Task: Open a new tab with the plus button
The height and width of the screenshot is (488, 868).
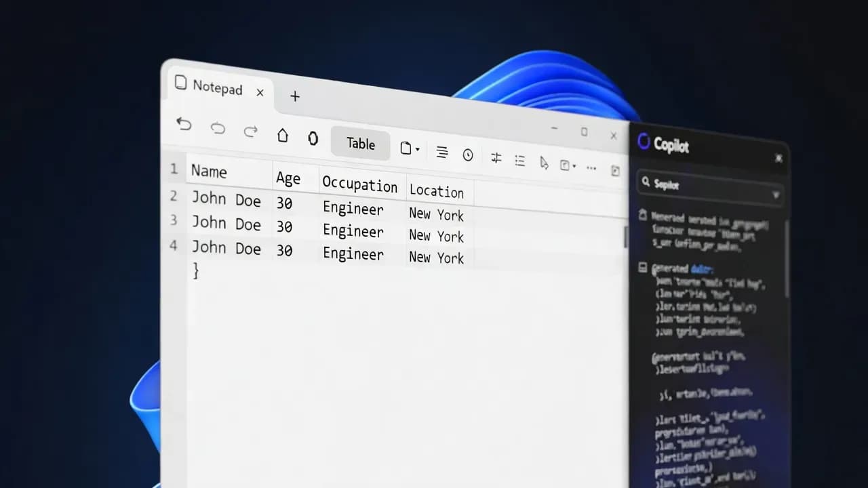Action: point(294,96)
